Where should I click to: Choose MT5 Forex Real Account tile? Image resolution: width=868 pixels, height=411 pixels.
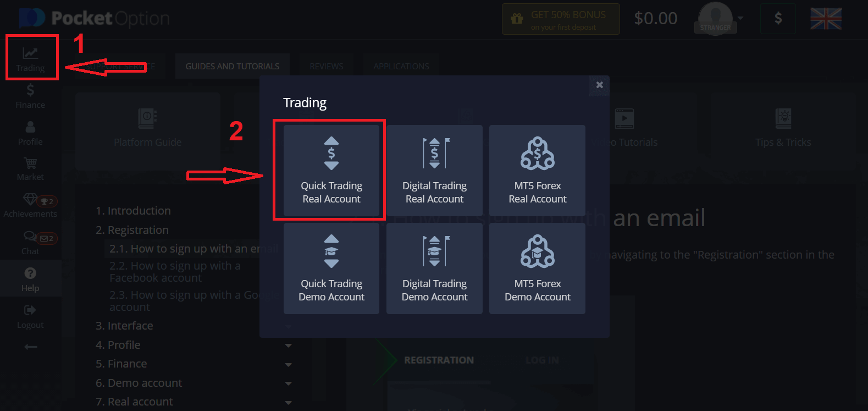pyautogui.click(x=537, y=170)
